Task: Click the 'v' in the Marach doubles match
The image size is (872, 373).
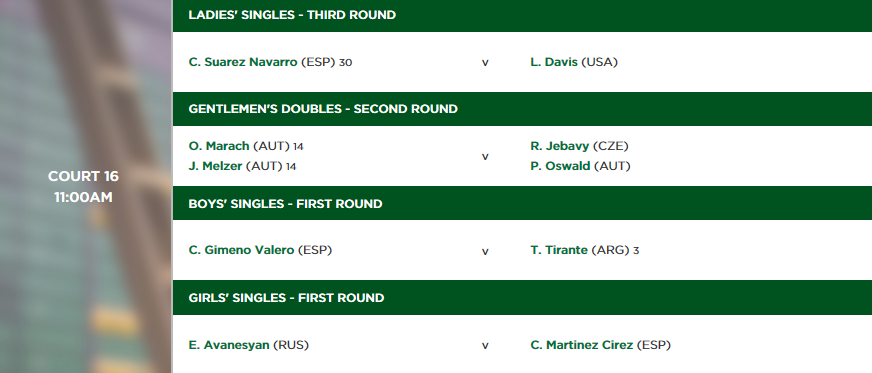Action: [x=485, y=157]
